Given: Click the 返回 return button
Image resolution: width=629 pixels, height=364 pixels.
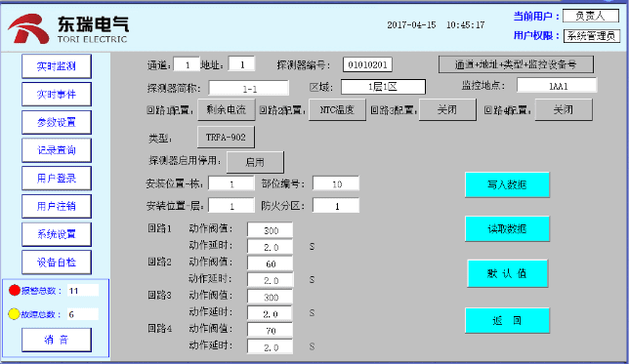Looking at the screenshot, I should pyautogui.click(x=507, y=321).
